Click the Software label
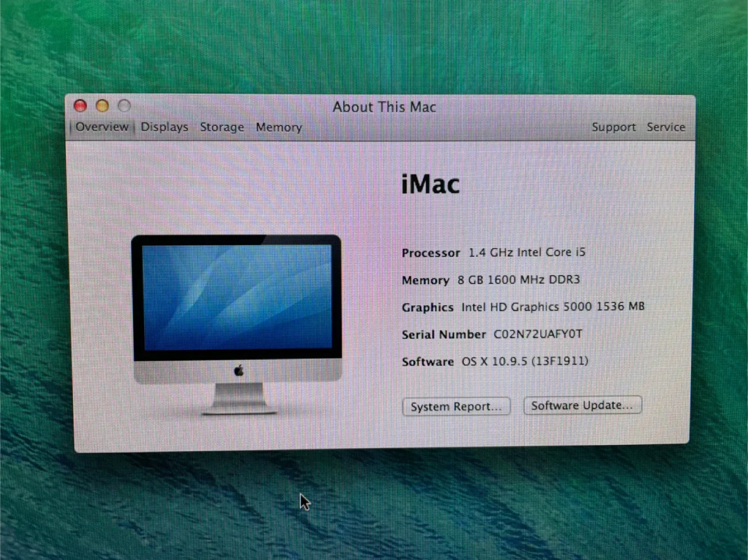This screenshot has height=560, width=748. (x=428, y=361)
